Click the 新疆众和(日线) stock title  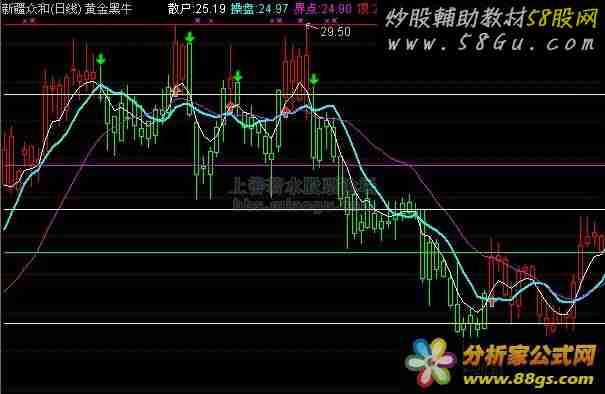point(41,8)
